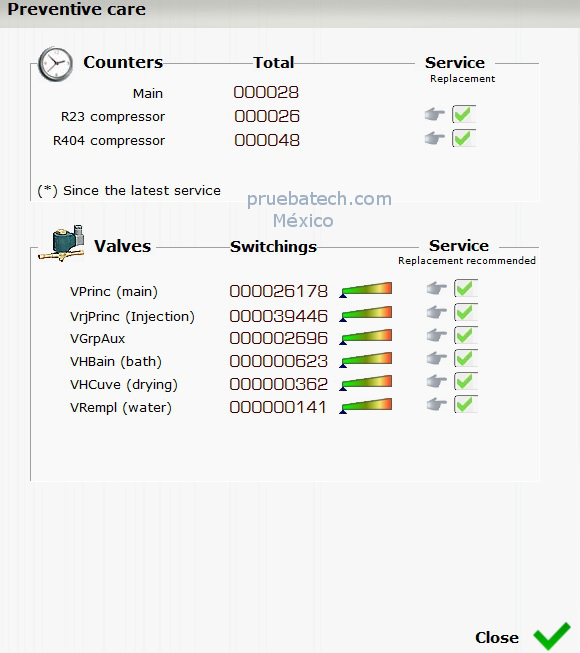Viewport: 580px width, 653px height.
Task: Click the pointing hand for VPrinc (main)
Action: click(437, 288)
